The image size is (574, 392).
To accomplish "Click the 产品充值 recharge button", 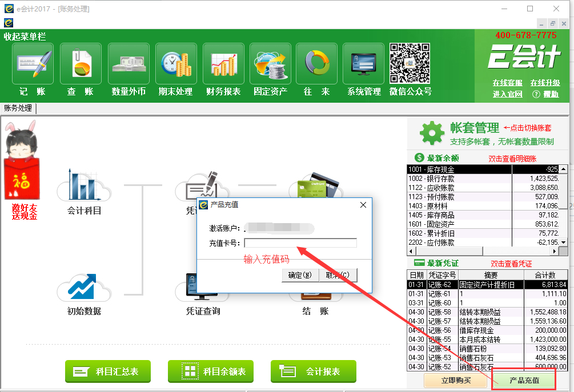I will coord(524,380).
